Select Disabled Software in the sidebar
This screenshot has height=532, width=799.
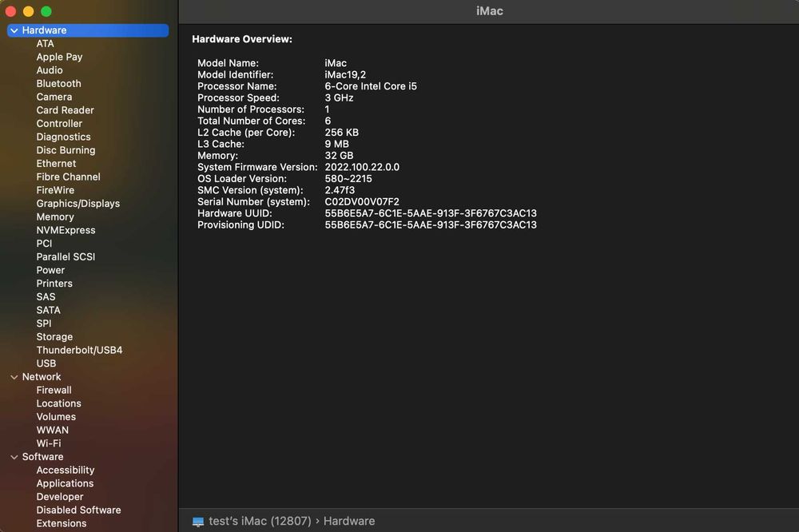point(78,510)
